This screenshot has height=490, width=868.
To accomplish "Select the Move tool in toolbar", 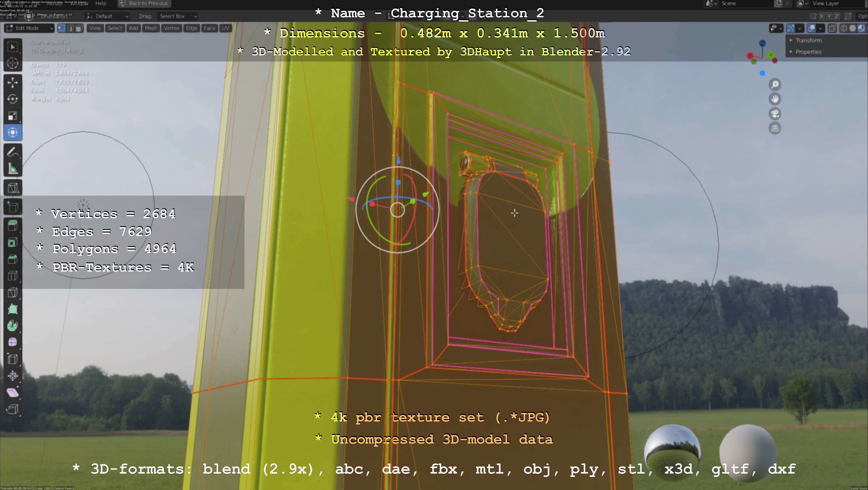I will (12, 83).
